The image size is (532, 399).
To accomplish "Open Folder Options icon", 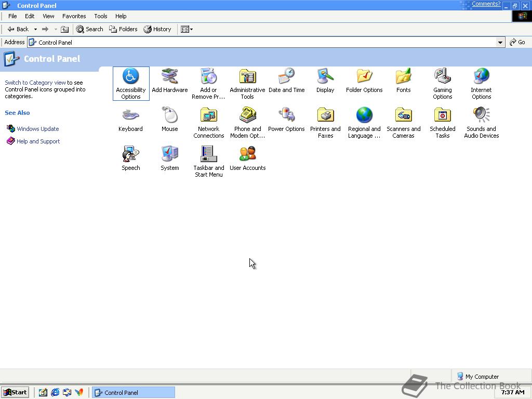I will [364, 81].
